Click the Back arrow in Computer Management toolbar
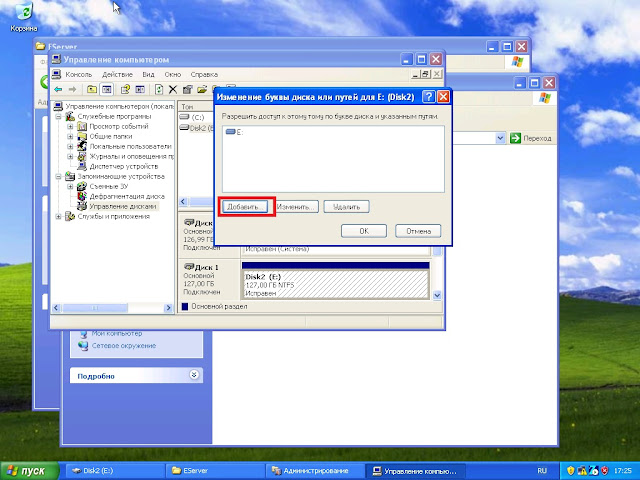The width and height of the screenshot is (640, 480). (58, 89)
